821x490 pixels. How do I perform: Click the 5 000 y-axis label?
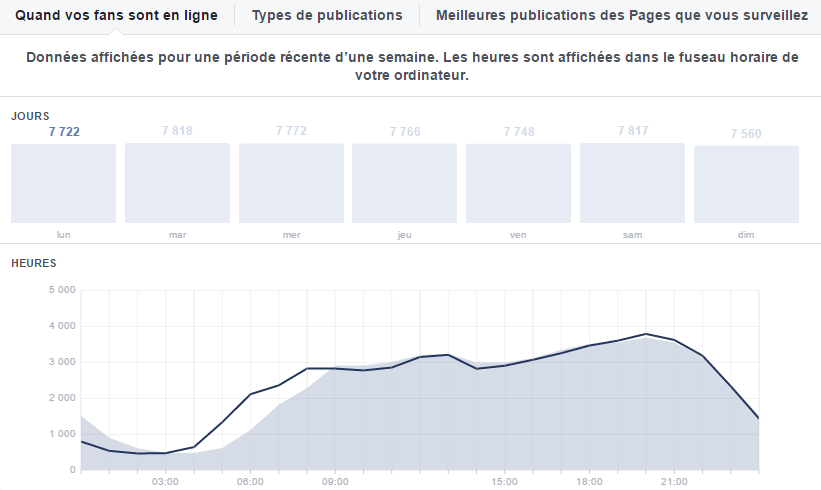(x=61, y=291)
